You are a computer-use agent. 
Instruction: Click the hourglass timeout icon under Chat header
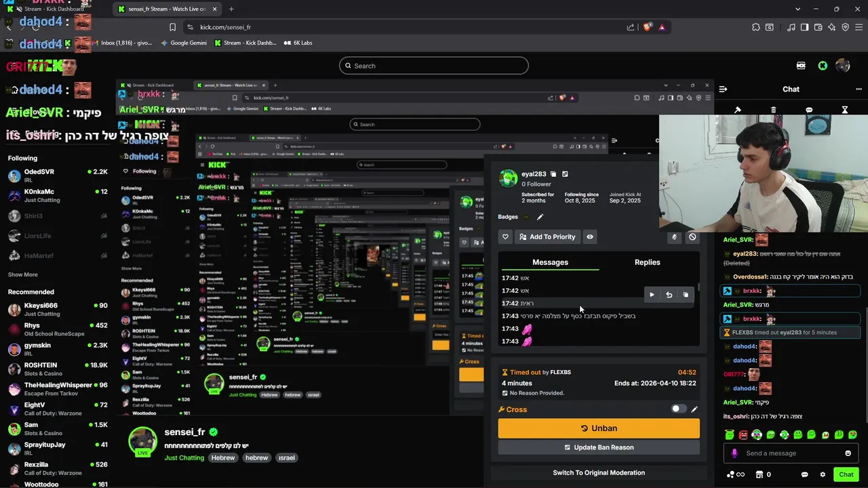tap(845, 110)
